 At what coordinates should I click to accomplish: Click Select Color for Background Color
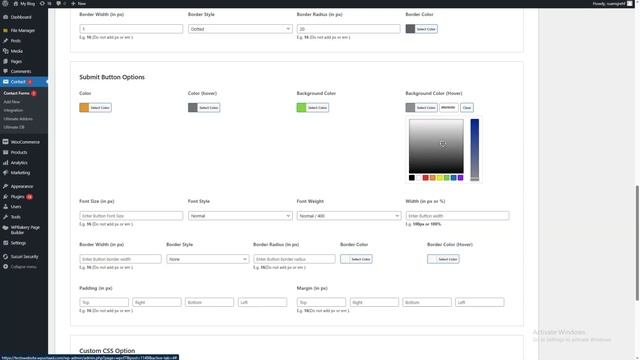point(313,108)
